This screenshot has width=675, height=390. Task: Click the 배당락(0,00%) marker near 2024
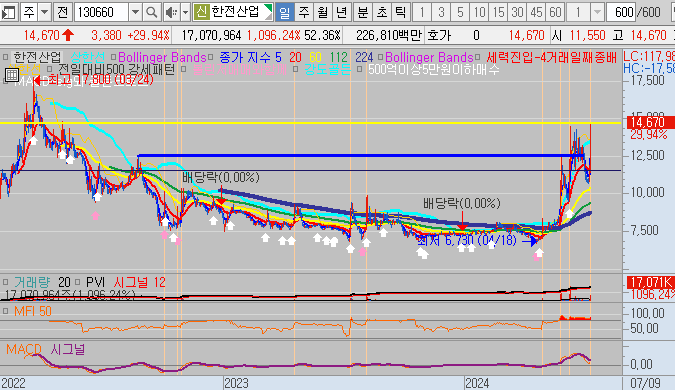click(462, 203)
